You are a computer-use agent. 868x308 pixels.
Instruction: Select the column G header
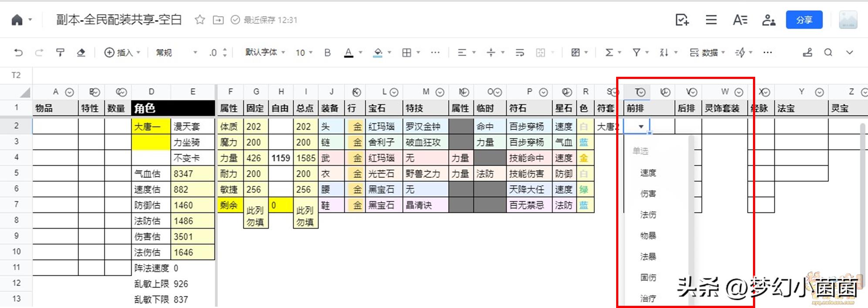pyautogui.click(x=256, y=92)
